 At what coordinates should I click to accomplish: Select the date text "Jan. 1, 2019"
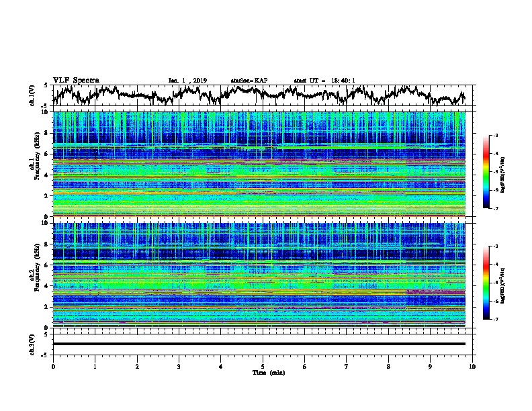(x=187, y=81)
